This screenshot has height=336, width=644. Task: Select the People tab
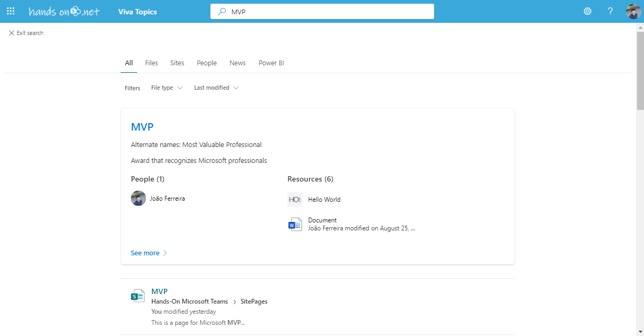pos(206,63)
